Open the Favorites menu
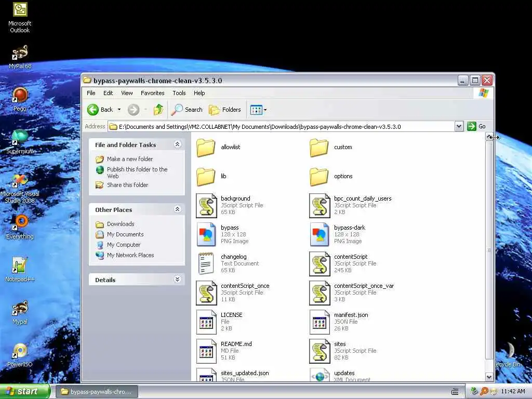 [152, 93]
